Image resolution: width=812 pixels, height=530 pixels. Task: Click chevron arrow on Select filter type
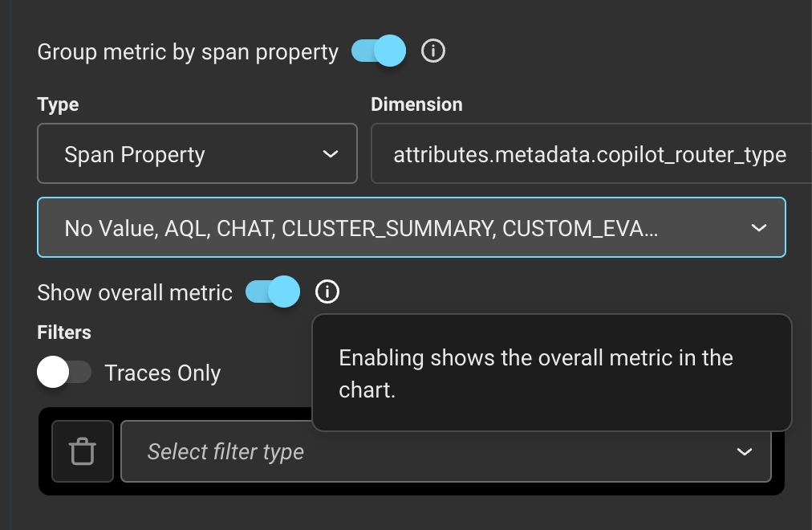click(x=745, y=452)
